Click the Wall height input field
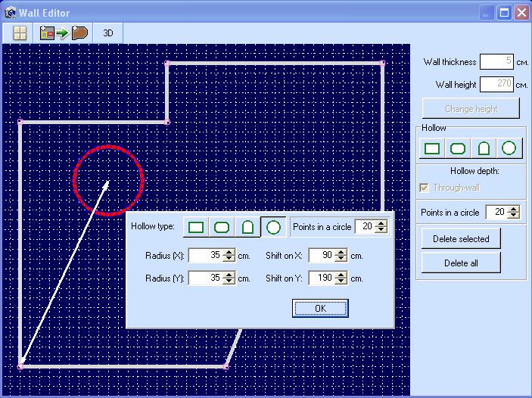This screenshot has width=532, height=398. tap(496, 84)
